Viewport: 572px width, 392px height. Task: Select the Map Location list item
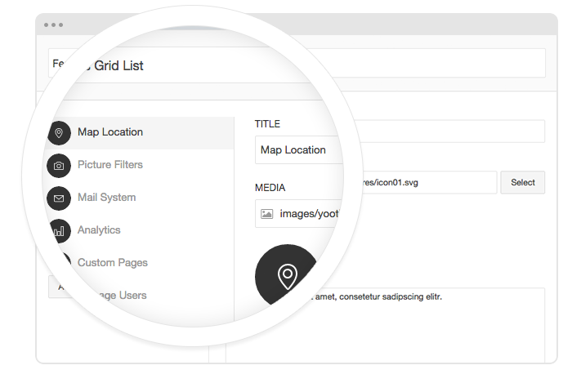110,132
